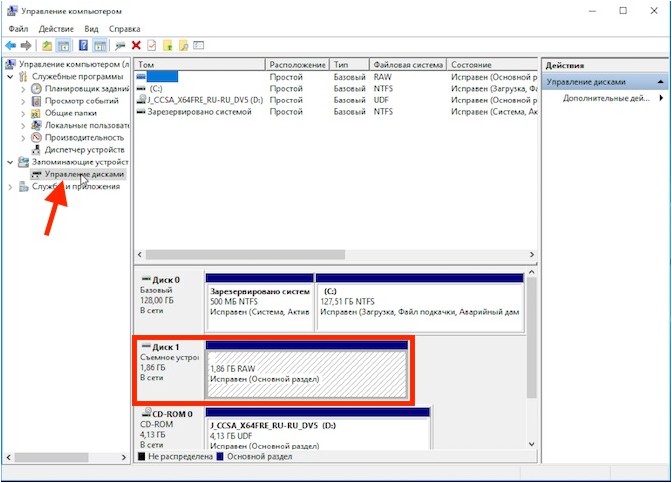
Task: Click the Диск 1 disk label
Action: pyautogui.click(x=166, y=347)
